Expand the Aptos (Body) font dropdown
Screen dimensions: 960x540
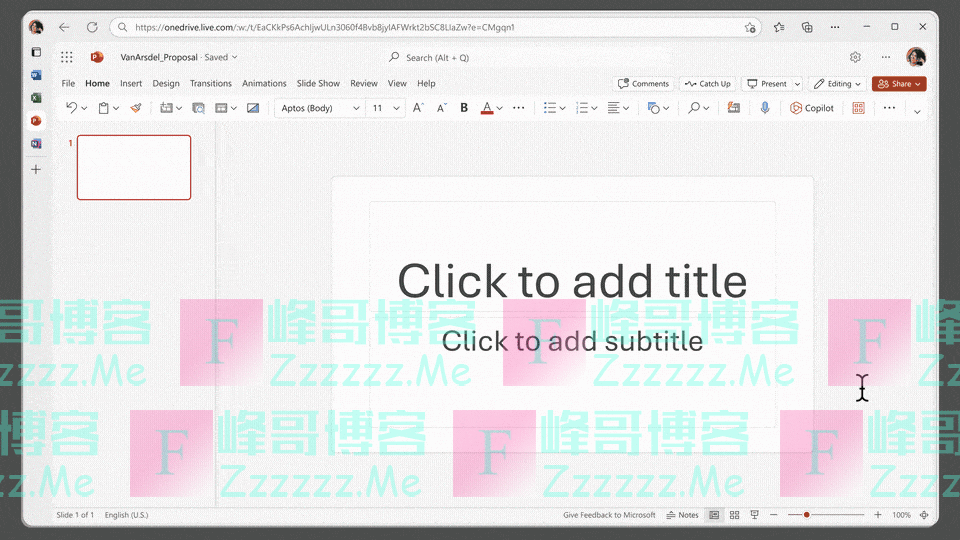(356, 108)
